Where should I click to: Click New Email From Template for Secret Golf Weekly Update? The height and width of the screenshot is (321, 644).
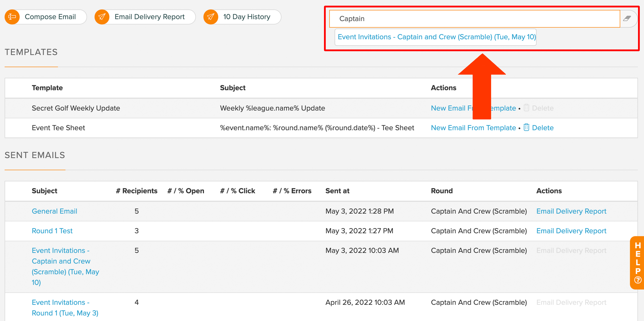(x=473, y=108)
